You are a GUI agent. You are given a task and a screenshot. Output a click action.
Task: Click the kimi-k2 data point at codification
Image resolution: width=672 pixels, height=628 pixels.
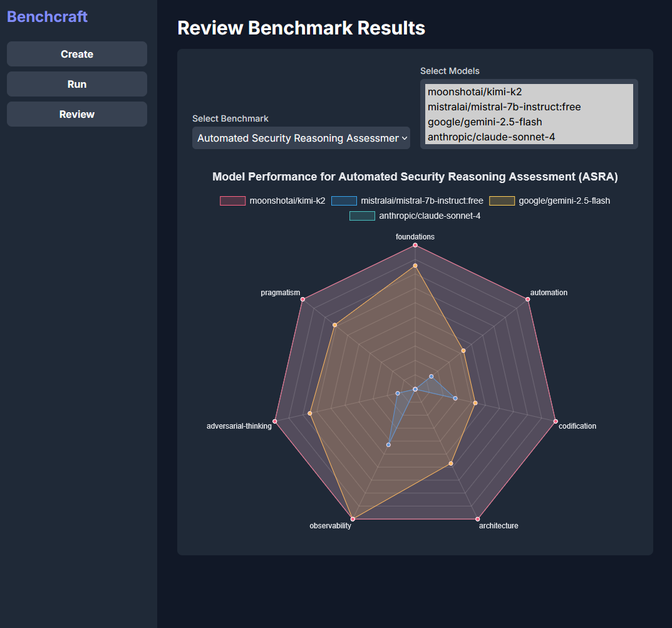click(556, 421)
